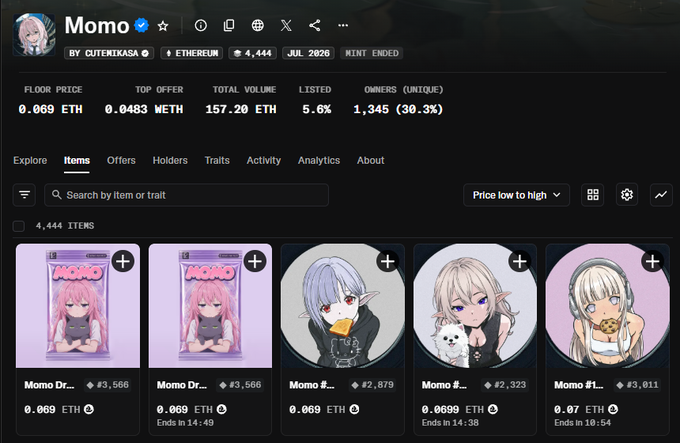Screen dimensions: 680x443
Task: View the Traits tab
Action: pos(217,160)
